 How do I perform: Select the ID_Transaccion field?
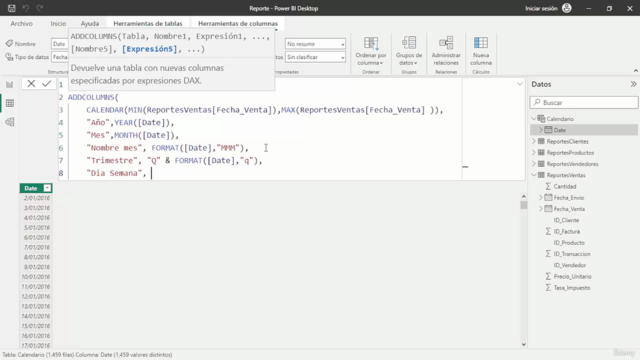pyautogui.click(x=572, y=254)
